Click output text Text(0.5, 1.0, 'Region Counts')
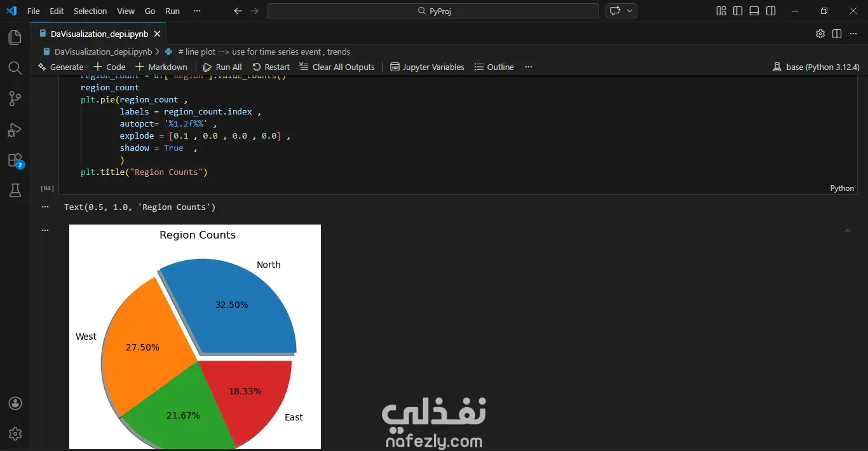Viewport: 868px width, 451px height. [x=140, y=207]
